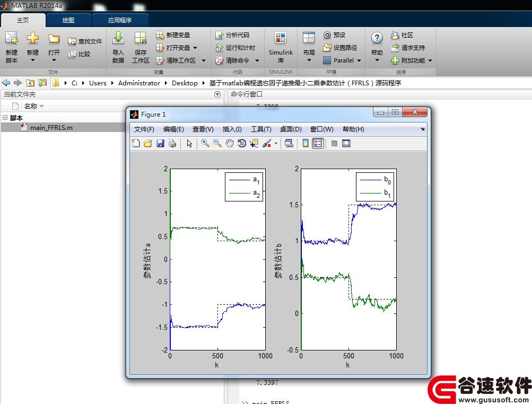Screen dimensions: 532x404
Task: Toggle the Insert Legend button
Action: click(x=318, y=143)
